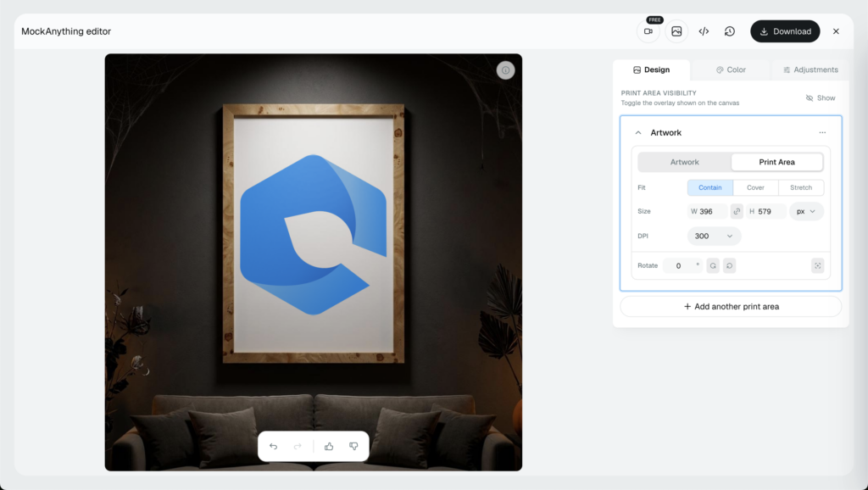Switch to the Design tab
The image size is (868, 490).
point(652,70)
